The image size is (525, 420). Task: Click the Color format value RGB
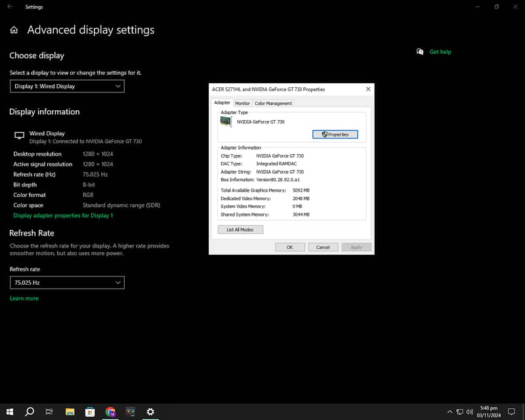click(88, 195)
